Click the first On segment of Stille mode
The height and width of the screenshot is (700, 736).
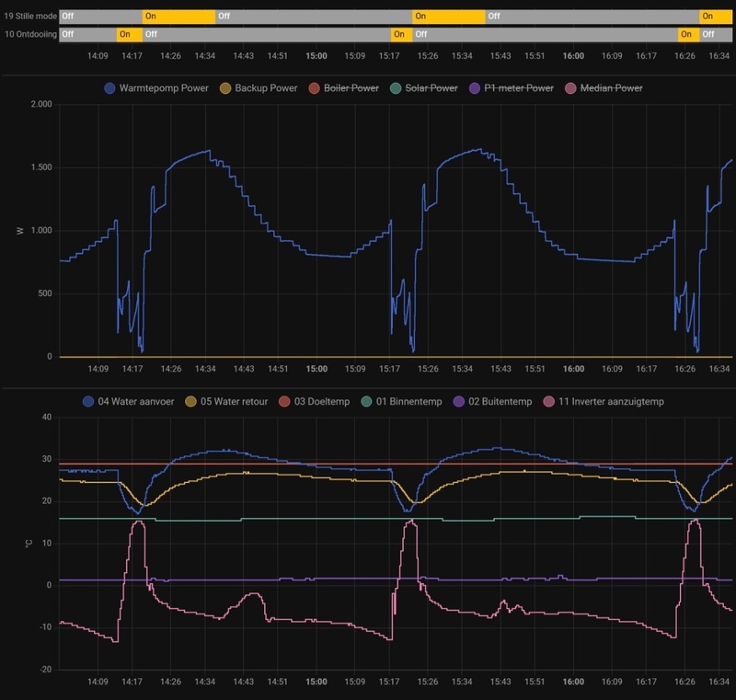[178, 17]
